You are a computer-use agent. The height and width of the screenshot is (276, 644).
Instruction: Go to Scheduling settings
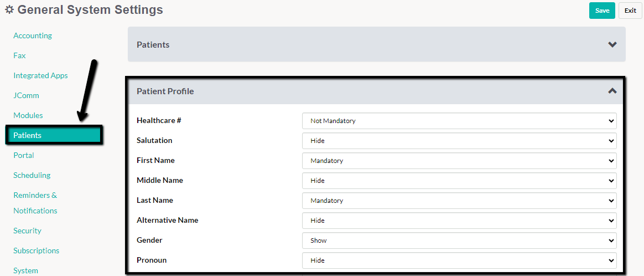pyautogui.click(x=32, y=175)
